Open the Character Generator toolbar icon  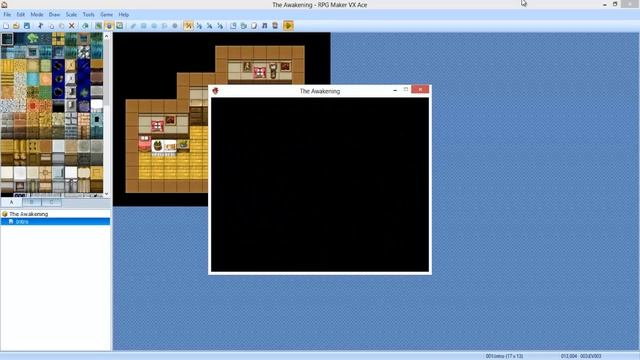tap(275, 26)
